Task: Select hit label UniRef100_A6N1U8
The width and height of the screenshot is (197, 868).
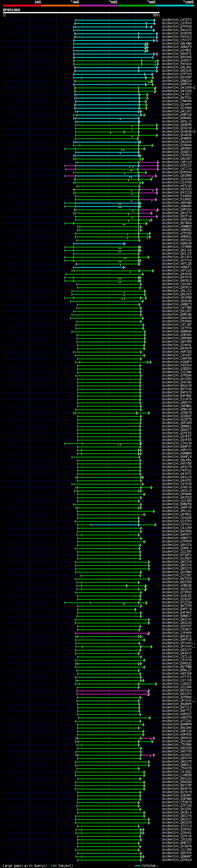Action: click(177, 243)
